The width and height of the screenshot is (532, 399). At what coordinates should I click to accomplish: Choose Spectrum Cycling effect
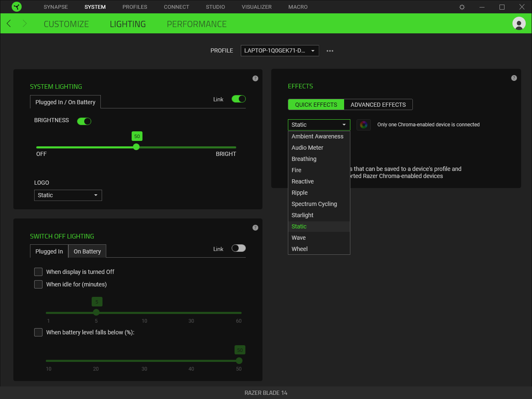[319, 204]
